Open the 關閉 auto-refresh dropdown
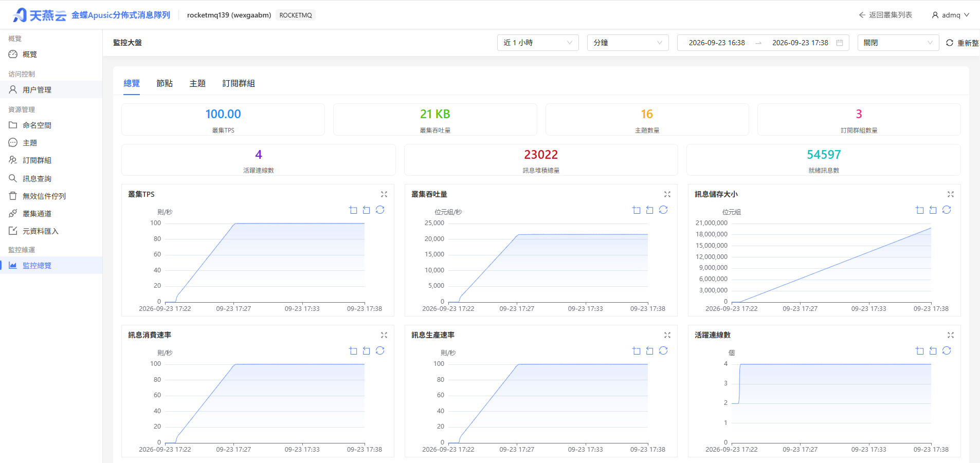 click(x=898, y=43)
